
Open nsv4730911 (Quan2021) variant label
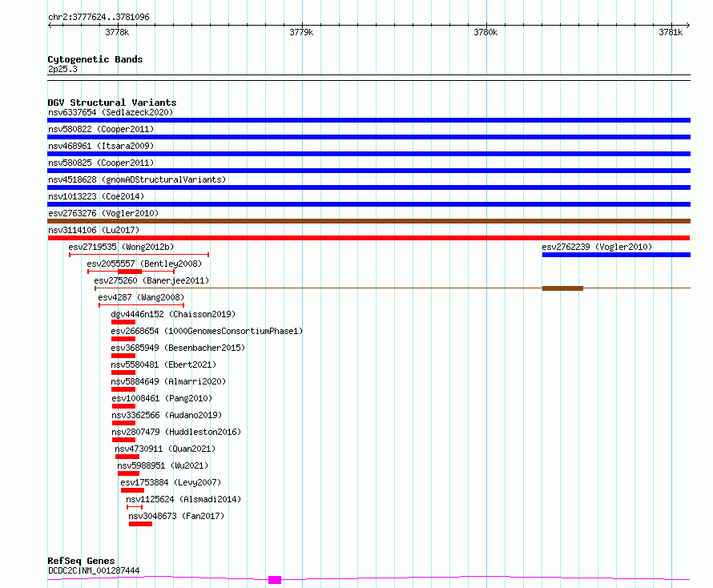coord(165,449)
